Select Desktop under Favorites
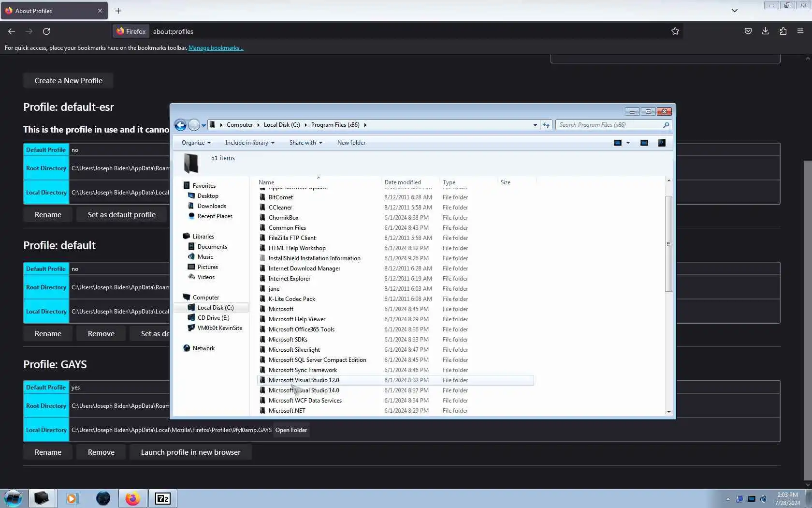Screen dimensions: 812x508 click(x=208, y=196)
